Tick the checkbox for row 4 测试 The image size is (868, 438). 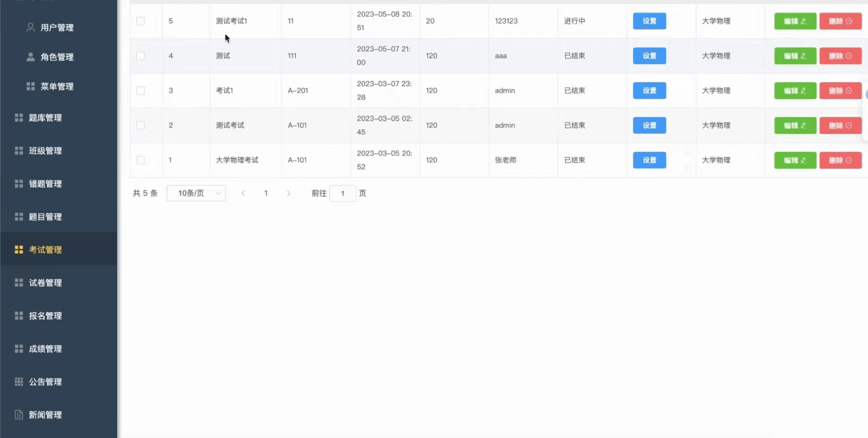click(140, 56)
